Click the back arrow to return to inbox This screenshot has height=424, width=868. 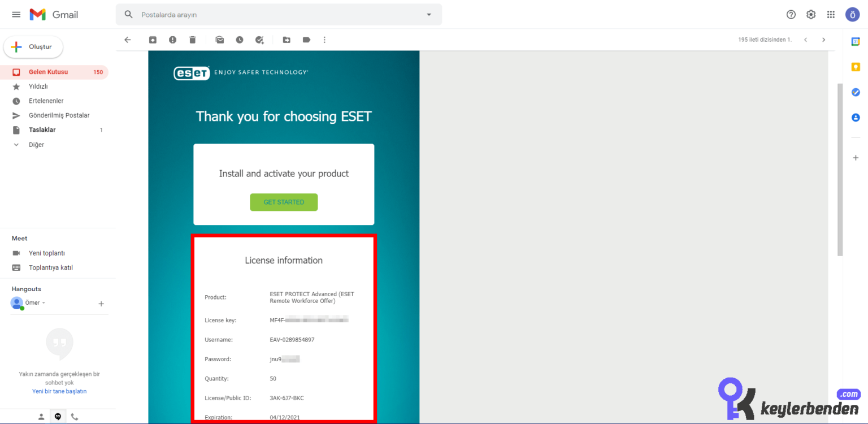(x=128, y=40)
